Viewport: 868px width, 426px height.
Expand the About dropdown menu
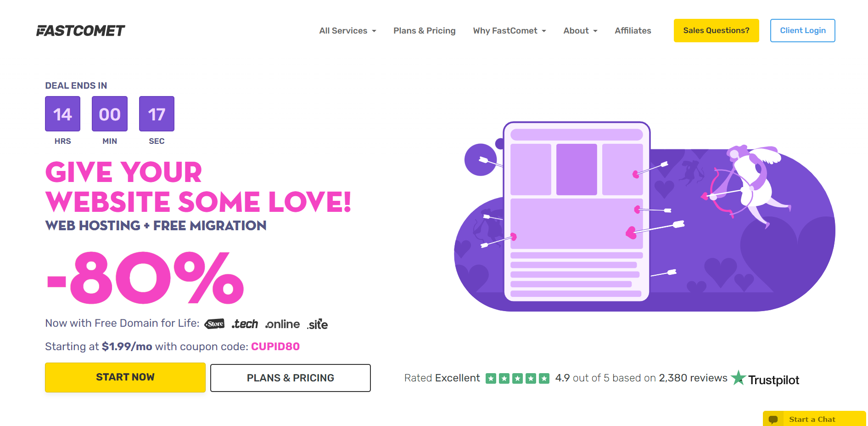pyautogui.click(x=580, y=30)
